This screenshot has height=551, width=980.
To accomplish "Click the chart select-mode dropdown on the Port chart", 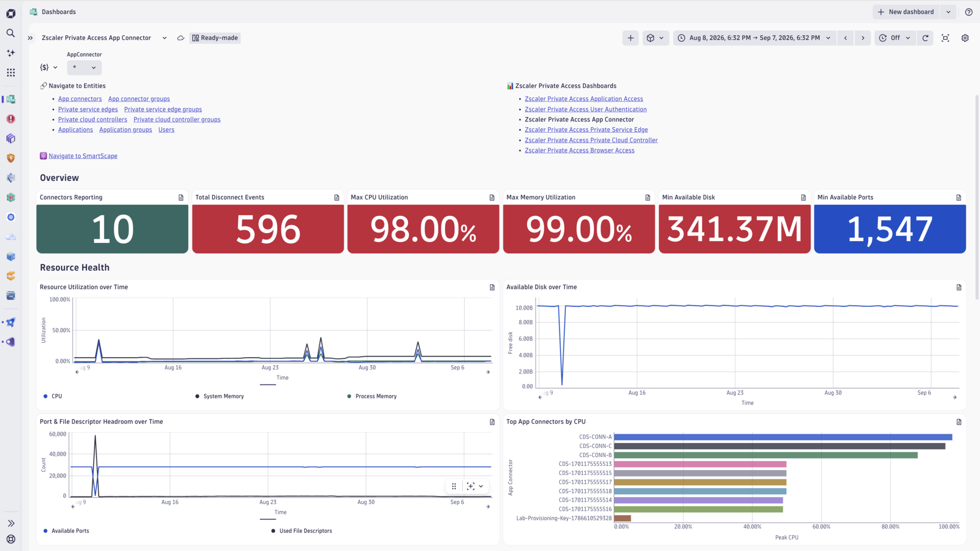I will point(475,486).
